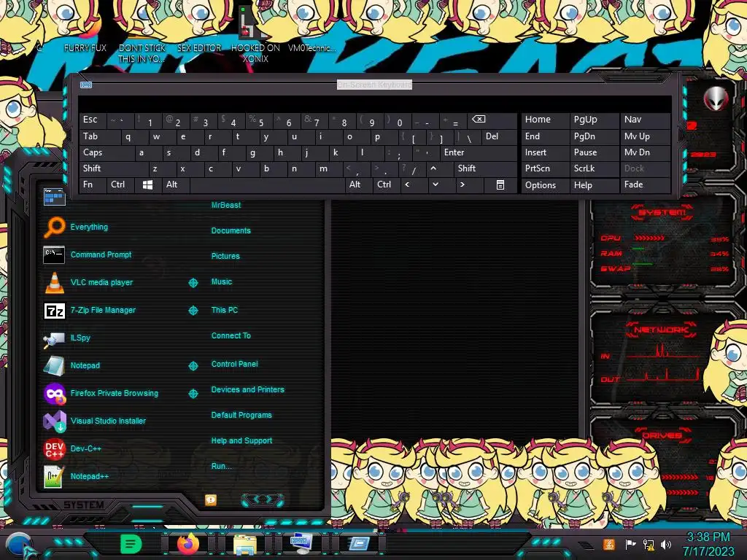
Task: Click the Nav key on keyboard
Action: click(x=645, y=120)
